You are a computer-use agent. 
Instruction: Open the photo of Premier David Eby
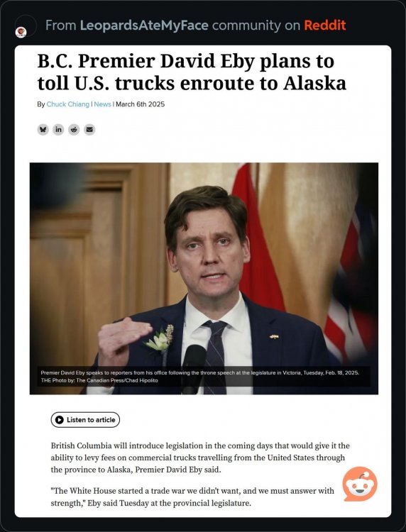pos(204,278)
